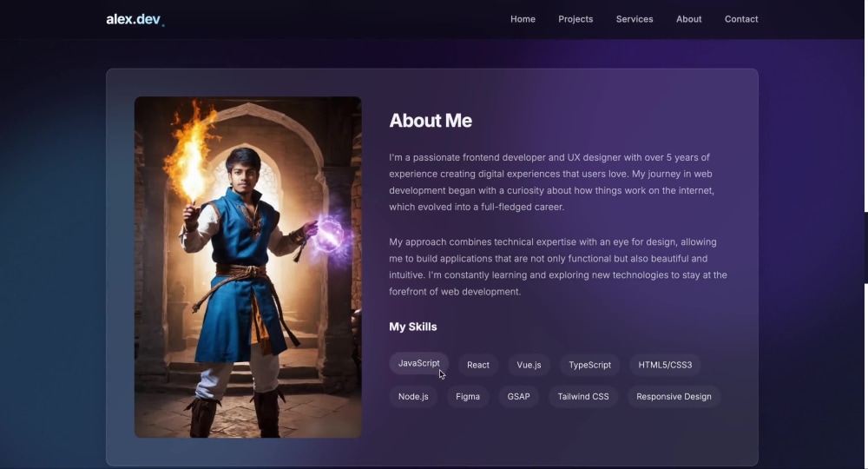This screenshot has width=868, height=469.
Task: Open the Home nav link
Action: coord(523,19)
